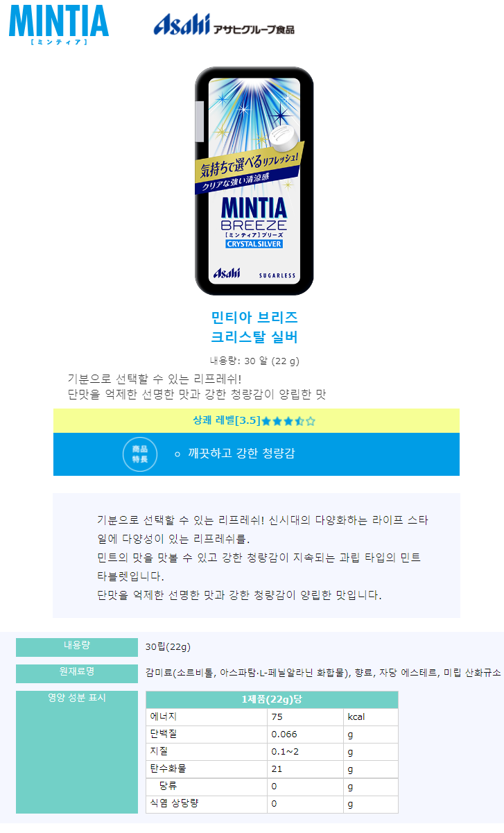Click the 영양 성분 표시 header cell

(x=77, y=752)
